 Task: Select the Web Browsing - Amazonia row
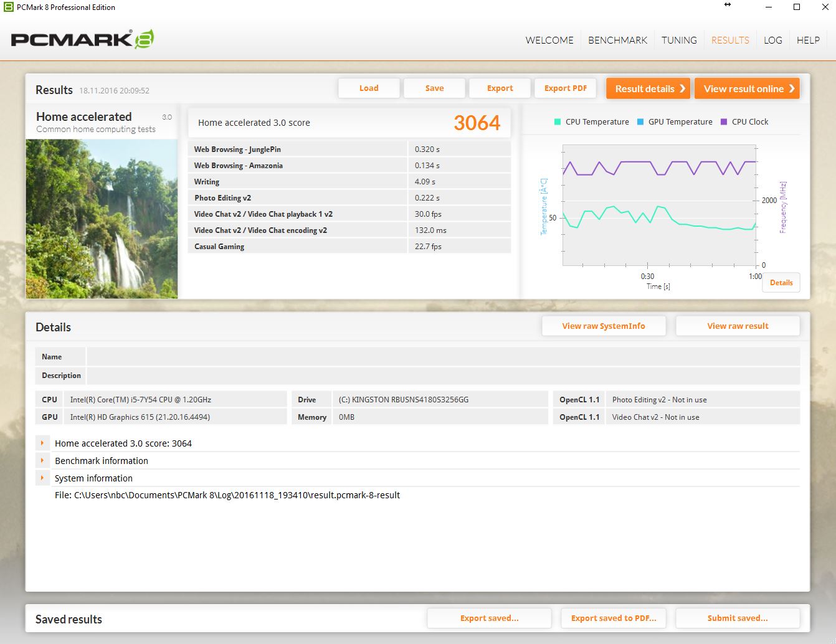tap(349, 166)
